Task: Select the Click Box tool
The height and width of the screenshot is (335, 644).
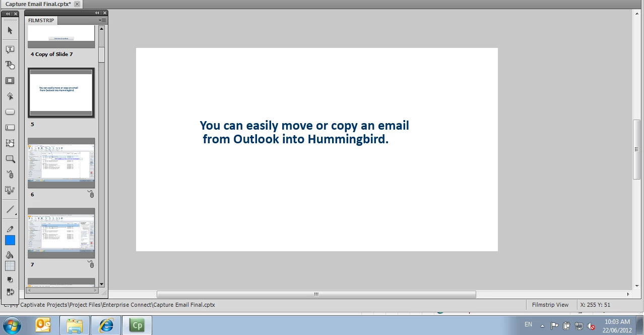Action: (x=10, y=96)
